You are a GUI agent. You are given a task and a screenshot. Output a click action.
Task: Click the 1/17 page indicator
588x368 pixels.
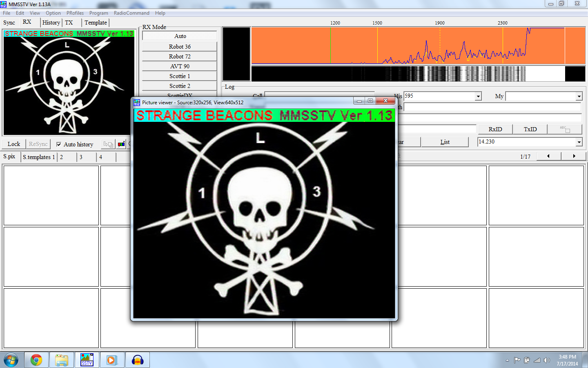(525, 157)
